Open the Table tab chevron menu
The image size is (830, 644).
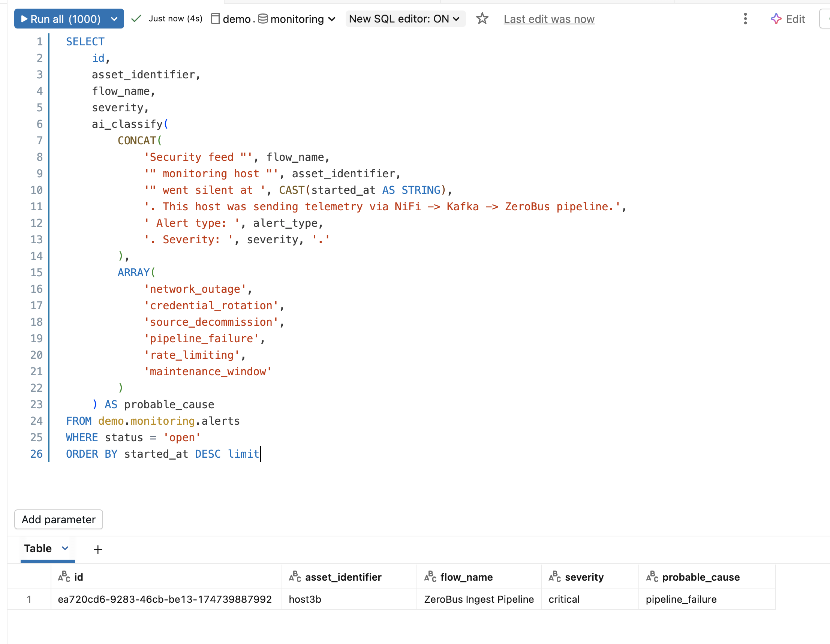click(x=65, y=548)
